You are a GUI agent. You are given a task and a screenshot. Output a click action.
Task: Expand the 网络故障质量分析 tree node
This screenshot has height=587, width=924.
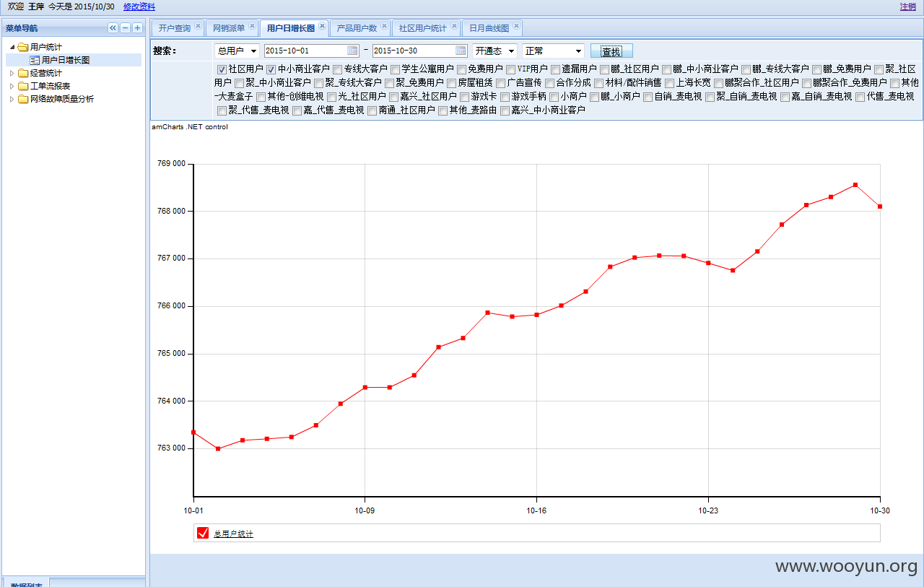pyautogui.click(x=12, y=99)
